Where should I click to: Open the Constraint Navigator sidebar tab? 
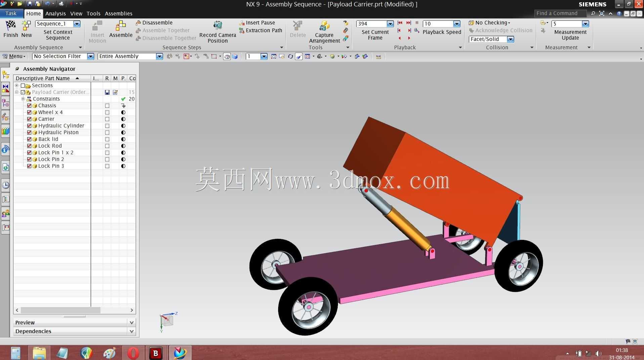tap(5, 88)
